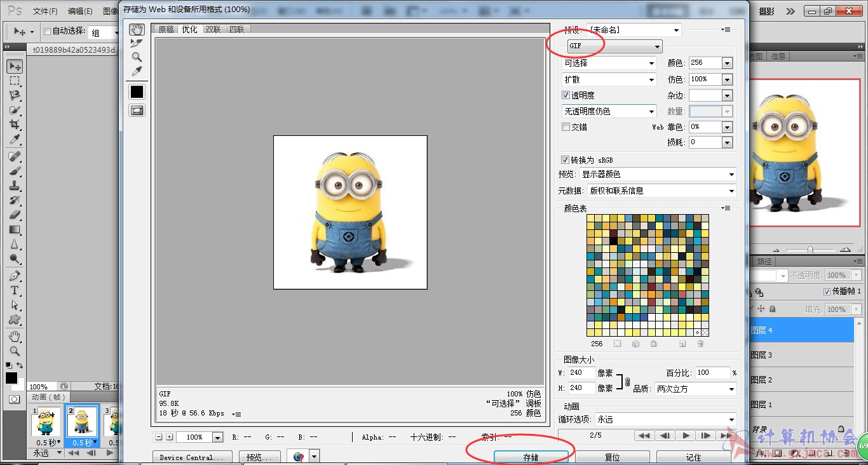
Task: Select the Move tool in Photoshop's toolbox
Action: [x=15, y=66]
